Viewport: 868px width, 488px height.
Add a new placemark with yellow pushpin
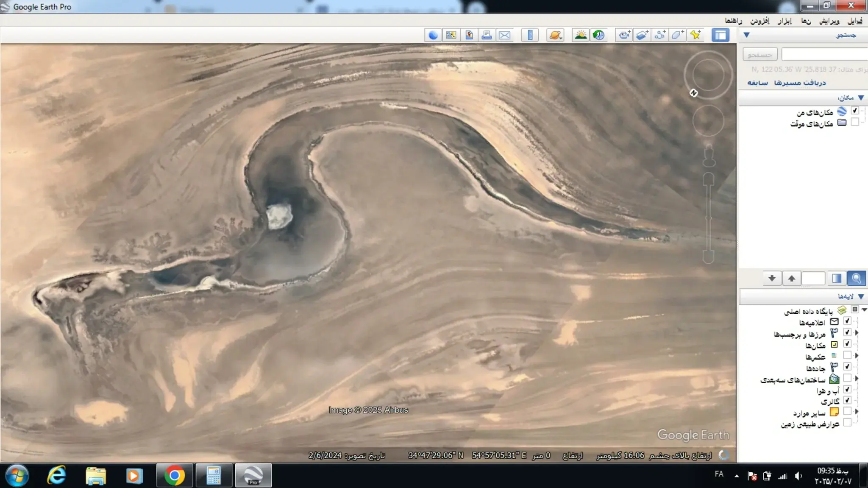(696, 35)
